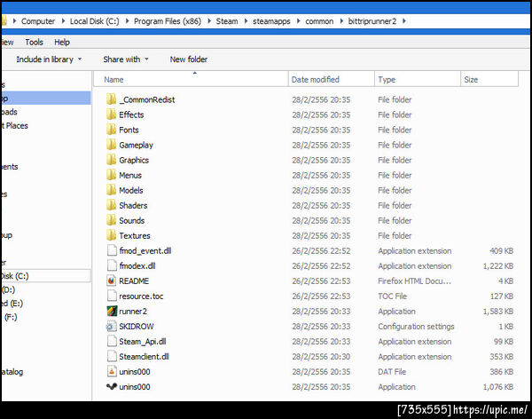Select the Graphics folder icon
Image resolution: width=532 pixels, height=419 pixels.
(111, 160)
